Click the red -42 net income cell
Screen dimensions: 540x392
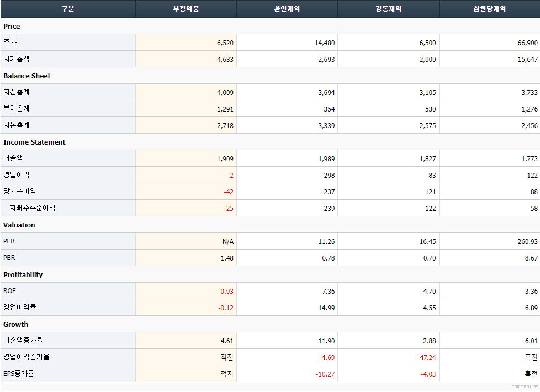(186, 191)
